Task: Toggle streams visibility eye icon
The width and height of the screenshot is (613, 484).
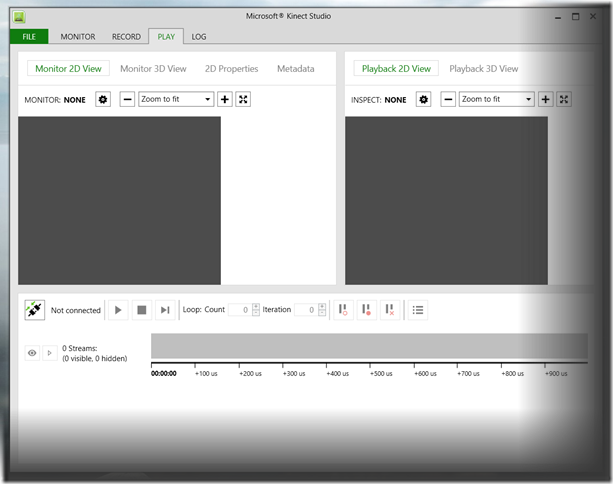Action: pyautogui.click(x=32, y=353)
